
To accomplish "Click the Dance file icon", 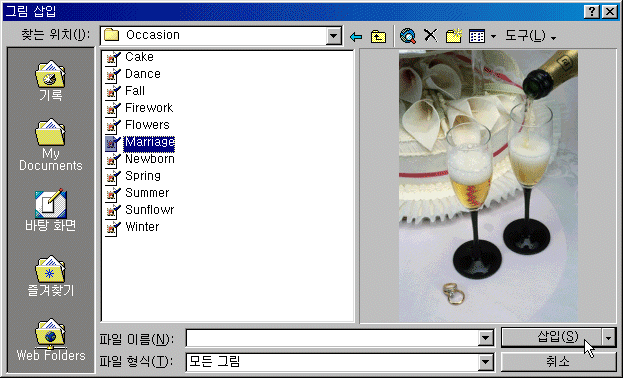I will (x=113, y=75).
